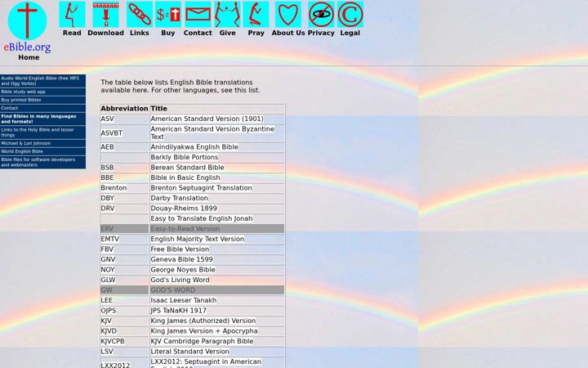Open Find Bibles in many languages
Screen dimensions: 588x368
42,119
